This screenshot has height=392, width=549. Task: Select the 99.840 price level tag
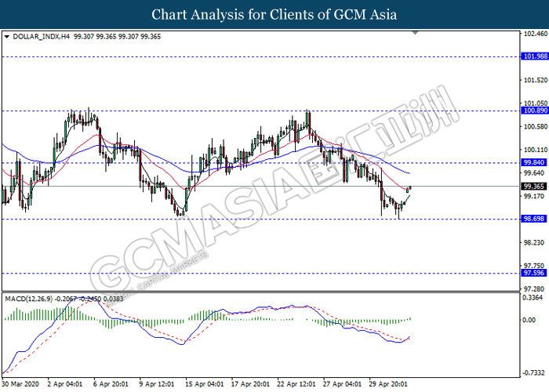[533, 162]
